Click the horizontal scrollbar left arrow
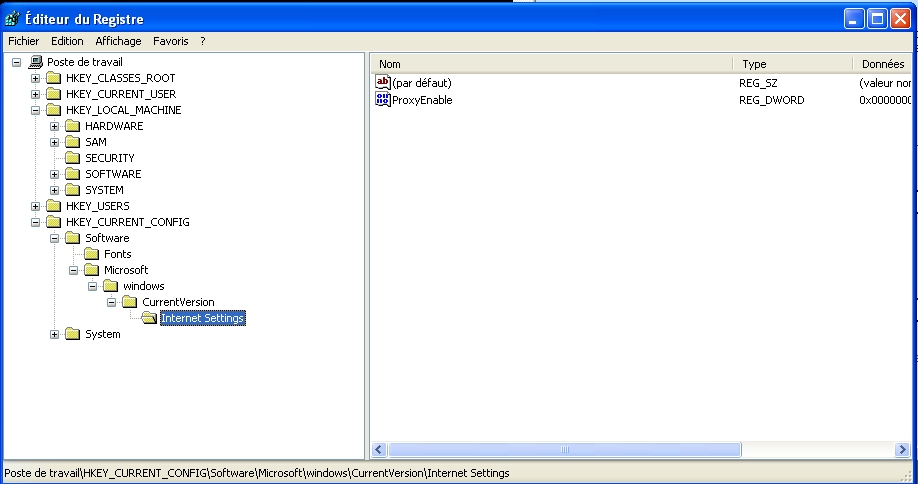Image resolution: width=918 pixels, height=484 pixels. click(x=379, y=449)
